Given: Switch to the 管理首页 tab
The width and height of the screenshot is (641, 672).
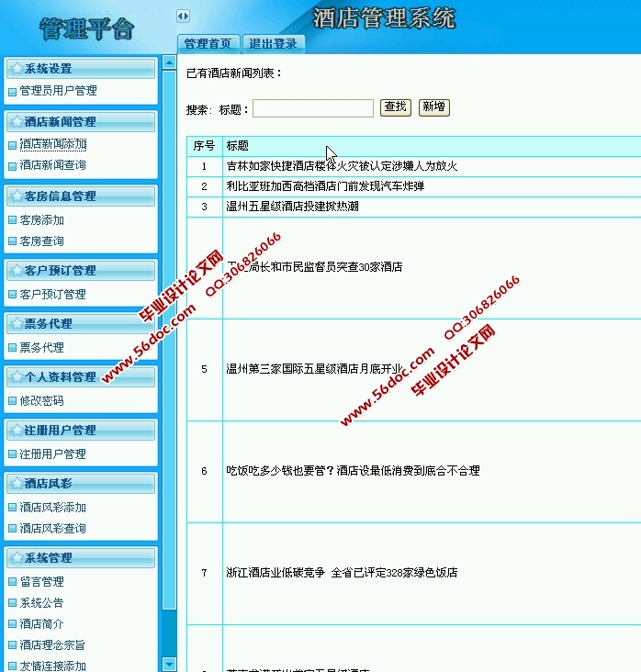Looking at the screenshot, I should pyautogui.click(x=208, y=43).
